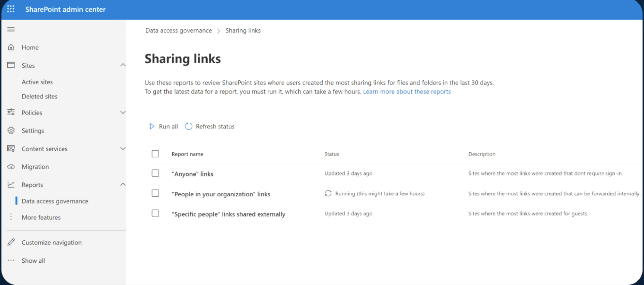The width and height of the screenshot is (644, 285).
Task: Tick the select-all header checkbox
Action: 155,154
